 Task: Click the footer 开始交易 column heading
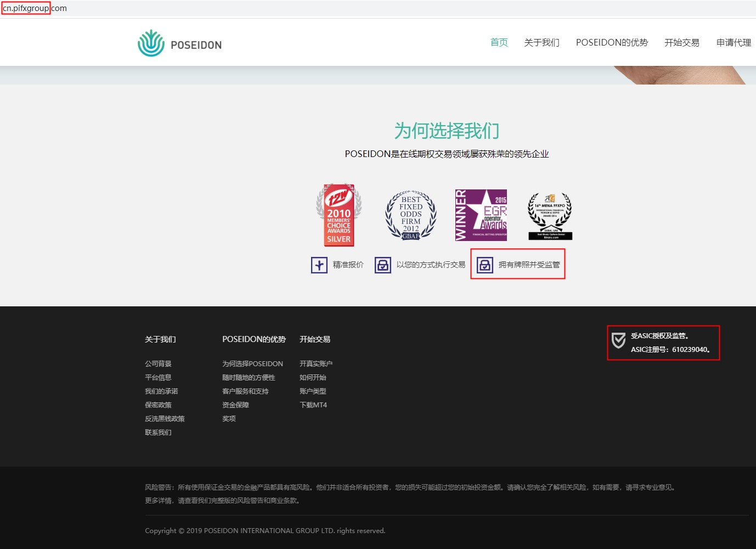315,339
